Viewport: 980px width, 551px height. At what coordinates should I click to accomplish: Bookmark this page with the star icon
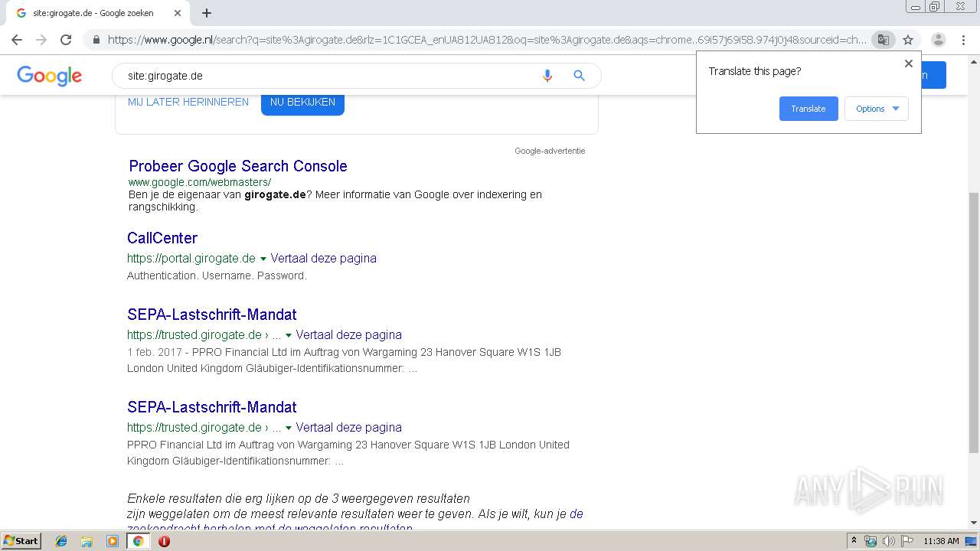pyautogui.click(x=908, y=40)
